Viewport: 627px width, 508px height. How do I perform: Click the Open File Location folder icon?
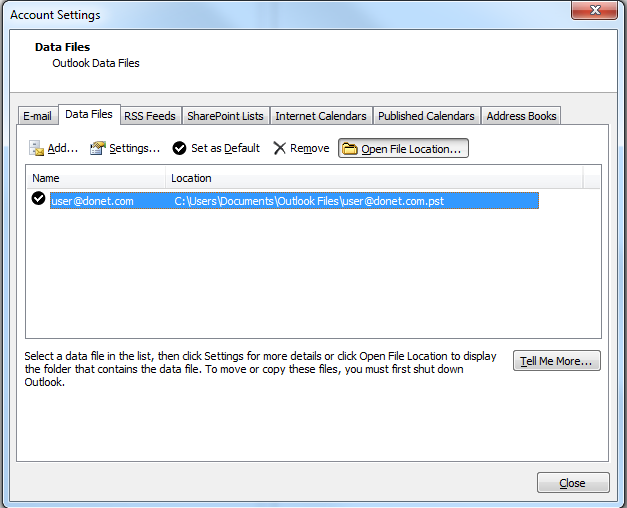pyautogui.click(x=350, y=149)
